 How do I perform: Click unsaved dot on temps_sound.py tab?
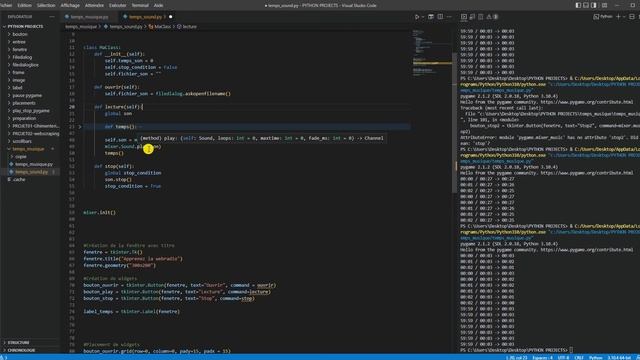[x=171, y=17]
